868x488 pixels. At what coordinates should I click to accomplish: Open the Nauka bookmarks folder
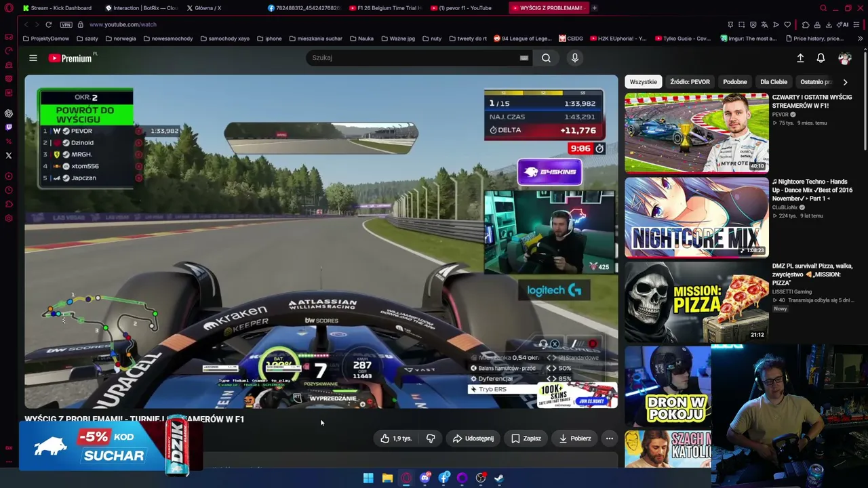[x=361, y=39]
